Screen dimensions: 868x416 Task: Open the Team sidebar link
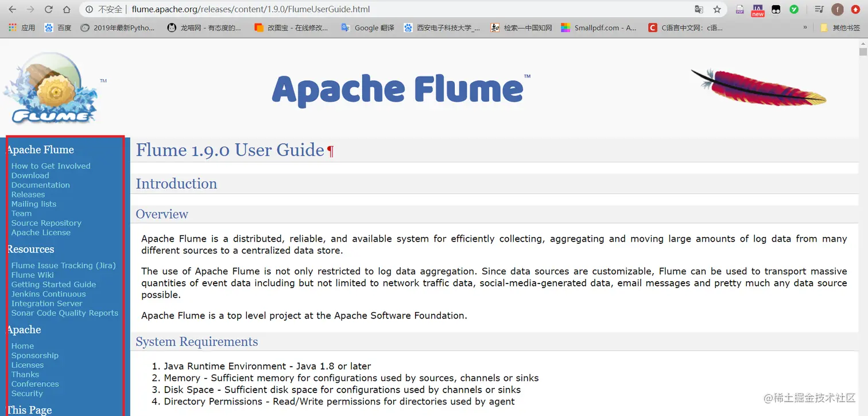click(22, 213)
